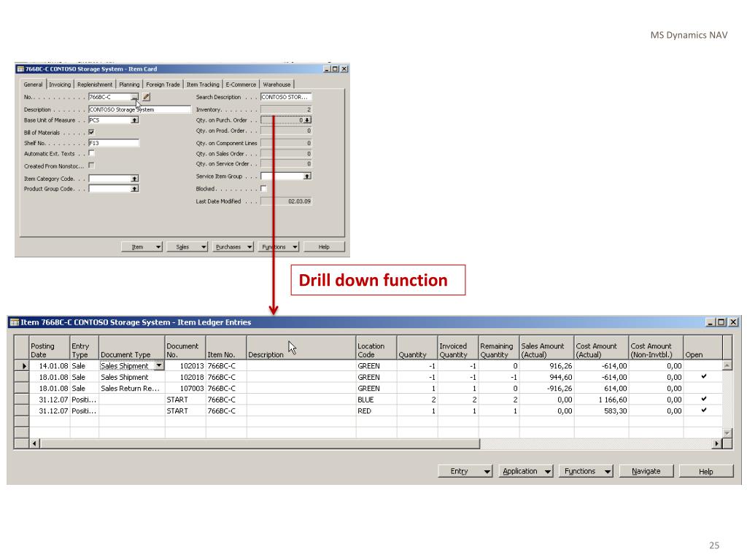Click cost amount 1 166,60 cell
The width and height of the screenshot is (747, 560).
(x=601, y=400)
